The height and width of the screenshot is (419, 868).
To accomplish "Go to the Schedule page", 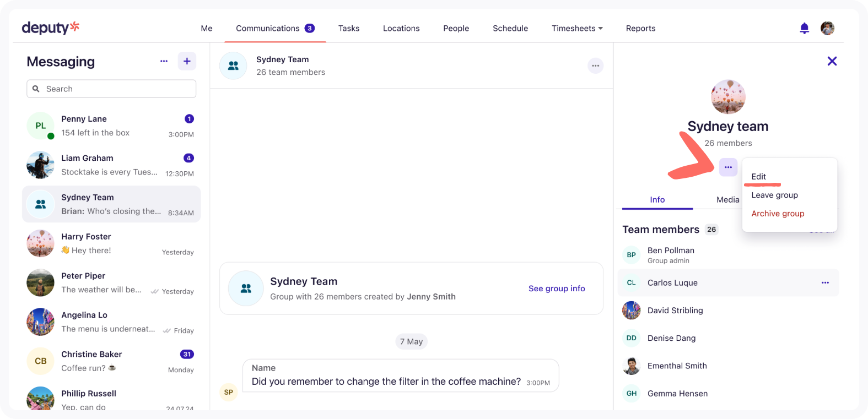I will (x=510, y=28).
